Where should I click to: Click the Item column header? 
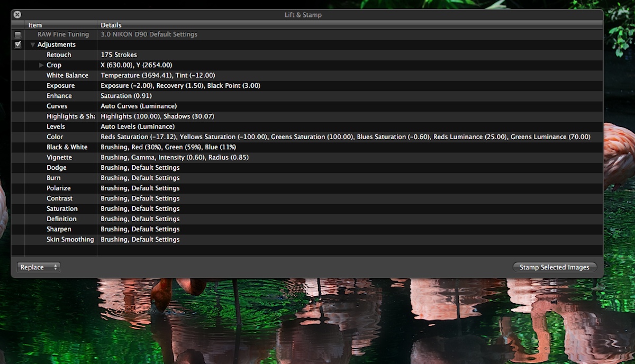coord(35,25)
